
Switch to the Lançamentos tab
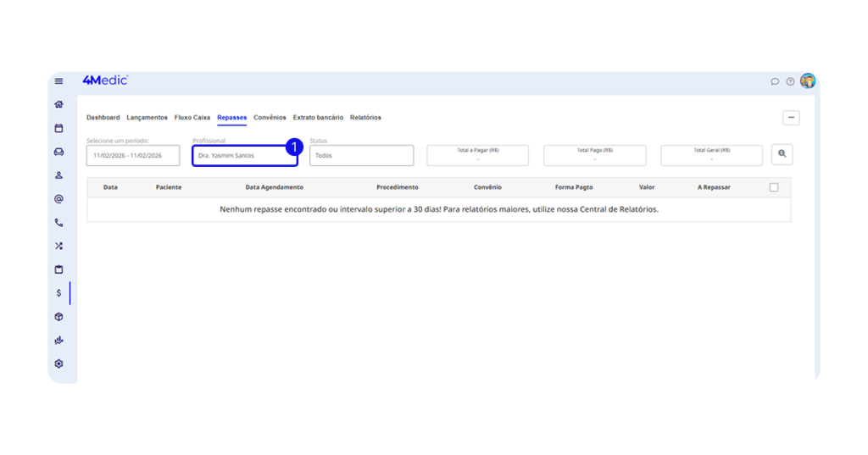pos(147,118)
